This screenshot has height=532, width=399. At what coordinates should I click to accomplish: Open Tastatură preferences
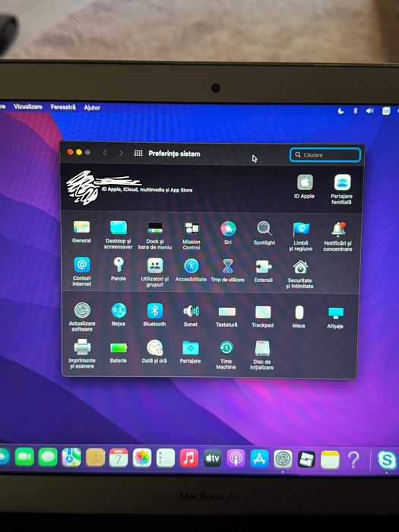pos(227,315)
